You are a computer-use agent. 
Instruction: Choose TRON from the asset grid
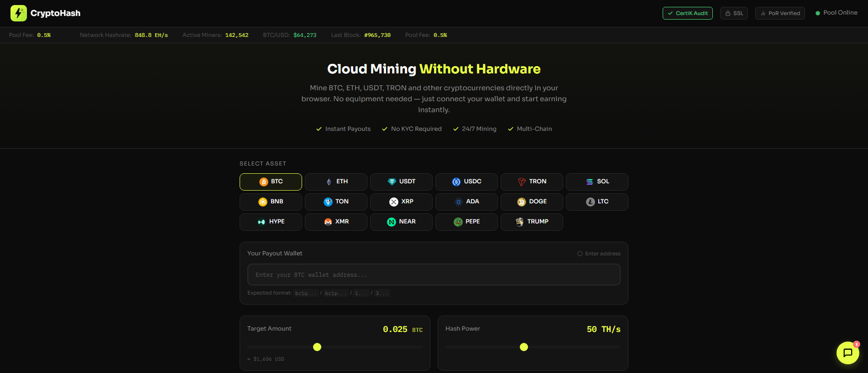tap(532, 181)
